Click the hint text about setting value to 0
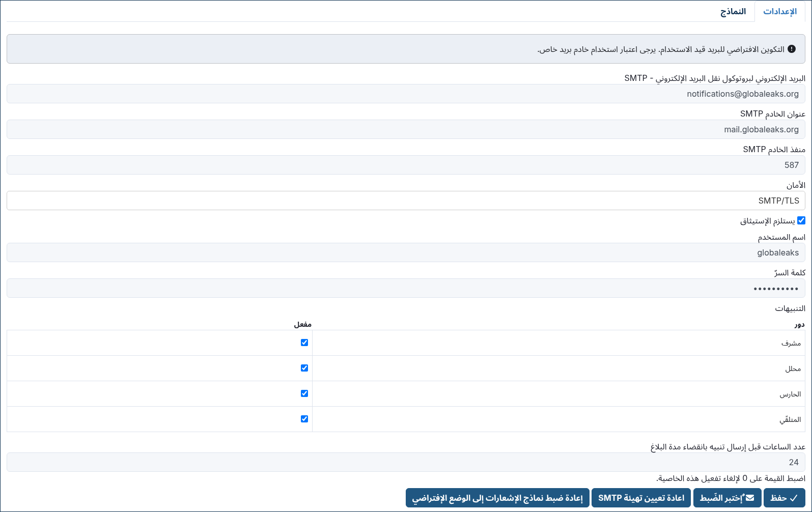The width and height of the screenshot is (812, 512). (x=731, y=478)
